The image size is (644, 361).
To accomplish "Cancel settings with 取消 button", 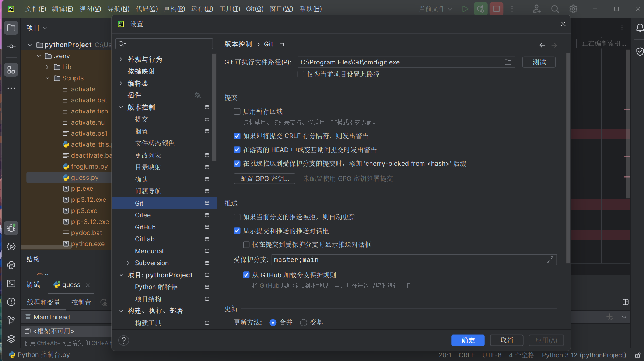I will pos(507,340).
